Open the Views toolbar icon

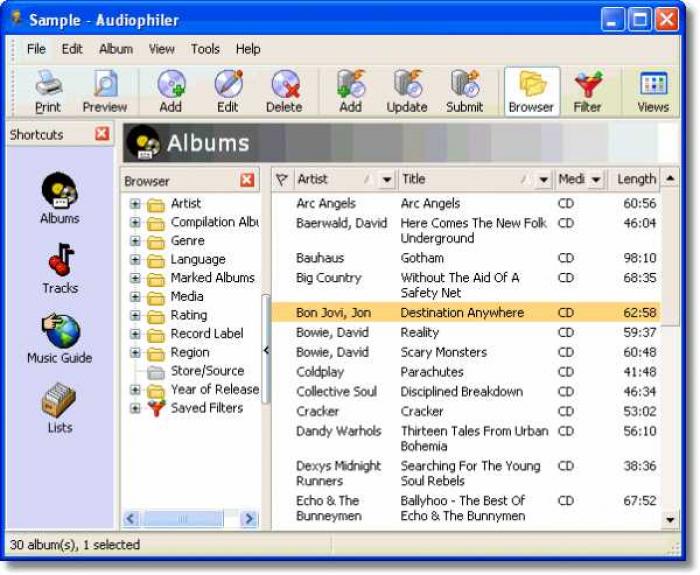coord(653,92)
